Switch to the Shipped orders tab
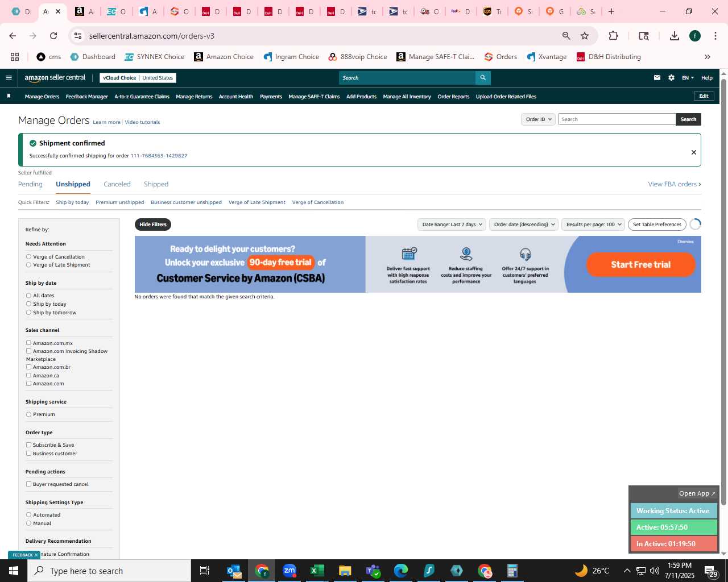 [x=156, y=184]
